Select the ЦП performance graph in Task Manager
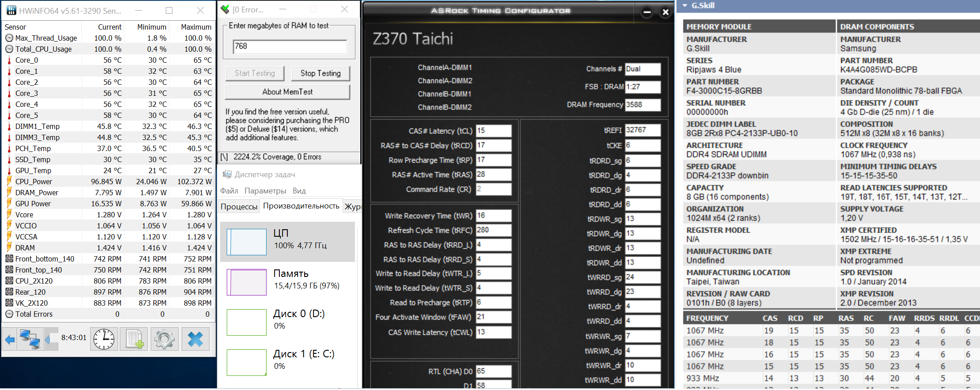Viewport: 980px width, 390px height. click(288, 242)
